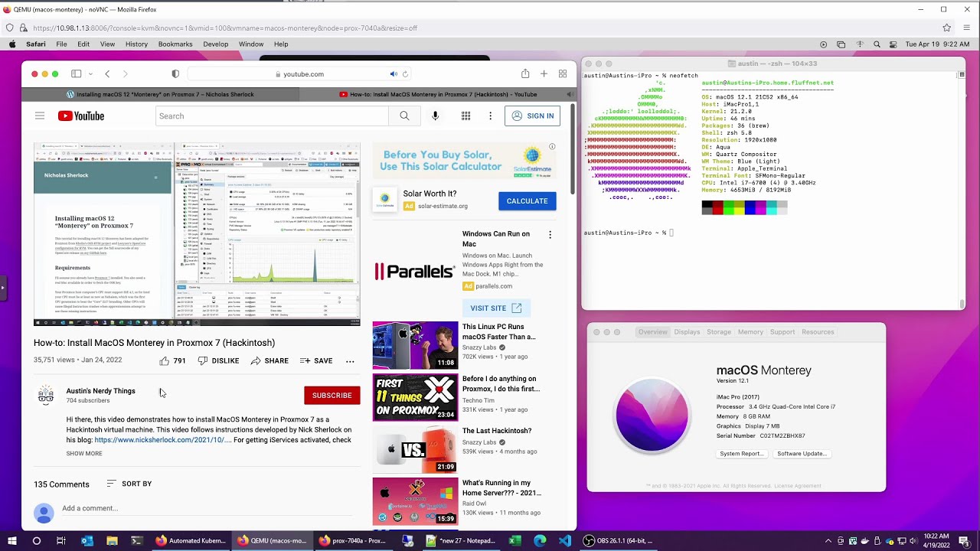This screenshot has height=551, width=980.
Task: Open the Safari Develop menu
Action: click(215, 44)
